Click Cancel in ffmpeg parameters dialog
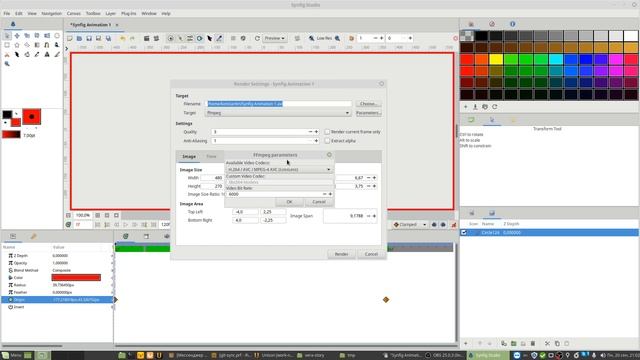The image size is (640, 360). pos(319,202)
